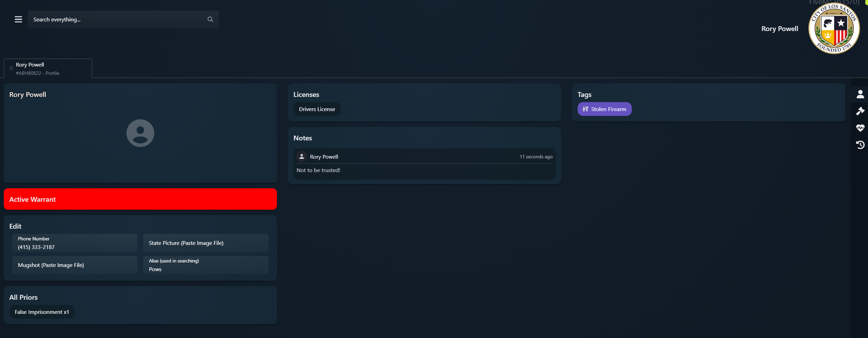Click the note author avatar icon
Viewport: 868px width, 338px height.
click(302, 157)
